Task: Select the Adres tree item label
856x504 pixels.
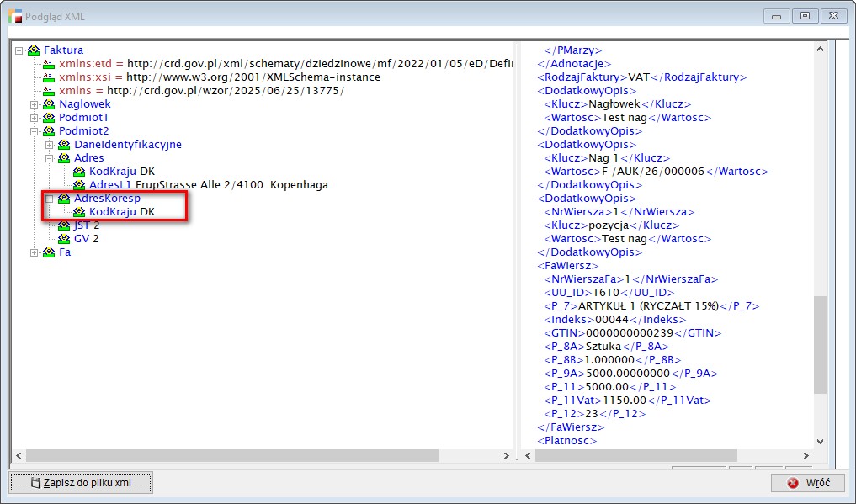Action: (88, 158)
